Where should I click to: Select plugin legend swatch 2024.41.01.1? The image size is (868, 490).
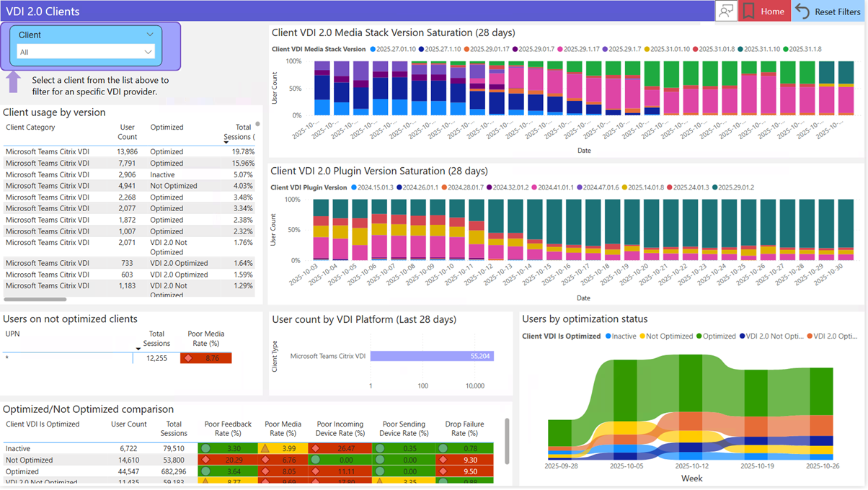click(x=534, y=188)
